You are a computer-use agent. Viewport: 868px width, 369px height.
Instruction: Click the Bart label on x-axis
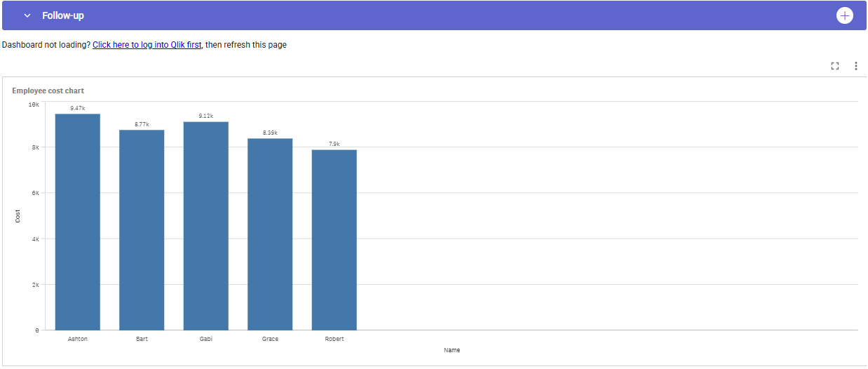point(142,339)
